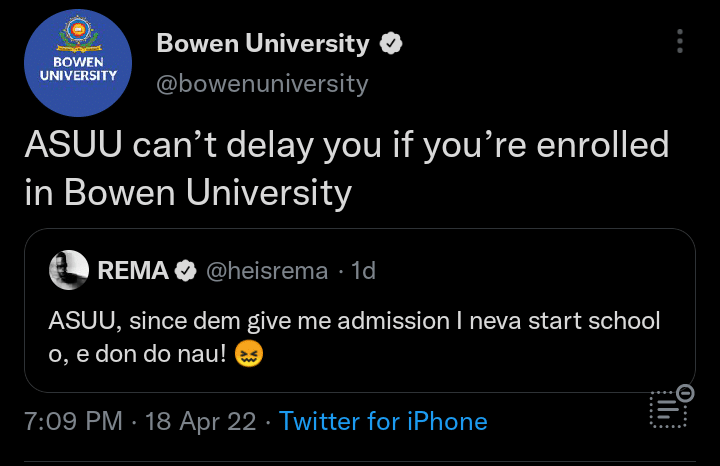Tap the @bowenuniversity handle

(x=263, y=83)
